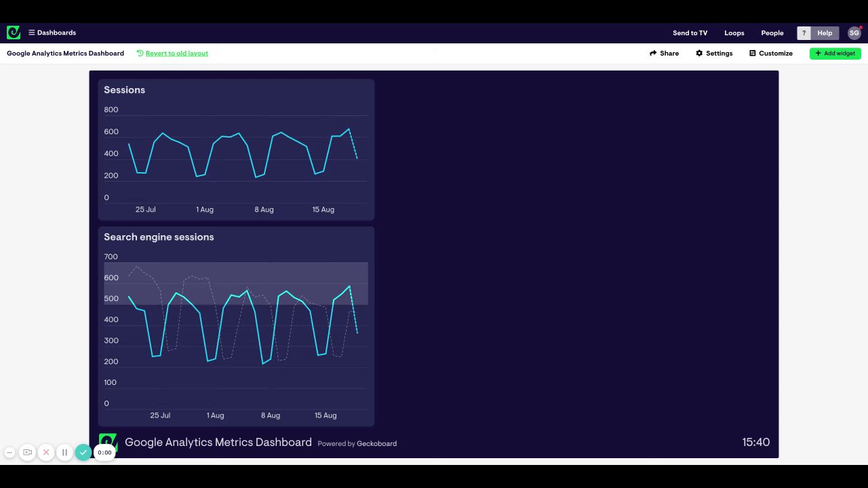
Task: Open the Loops page
Action: tap(734, 33)
